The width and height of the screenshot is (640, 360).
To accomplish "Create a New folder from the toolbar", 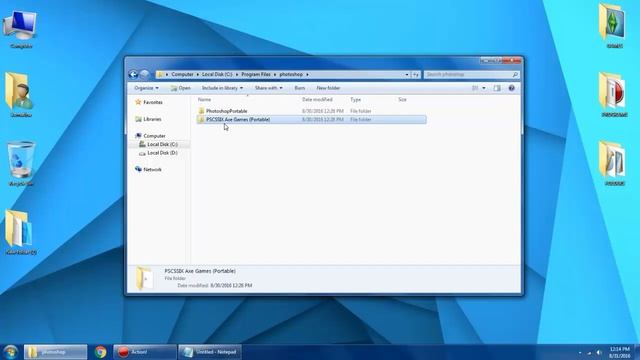I will pos(328,88).
